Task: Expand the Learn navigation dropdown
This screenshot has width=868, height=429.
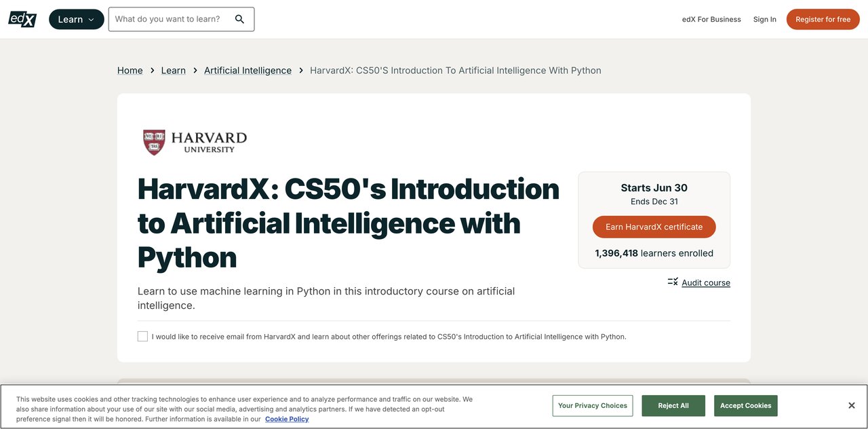Action: (x=75, y=19)
